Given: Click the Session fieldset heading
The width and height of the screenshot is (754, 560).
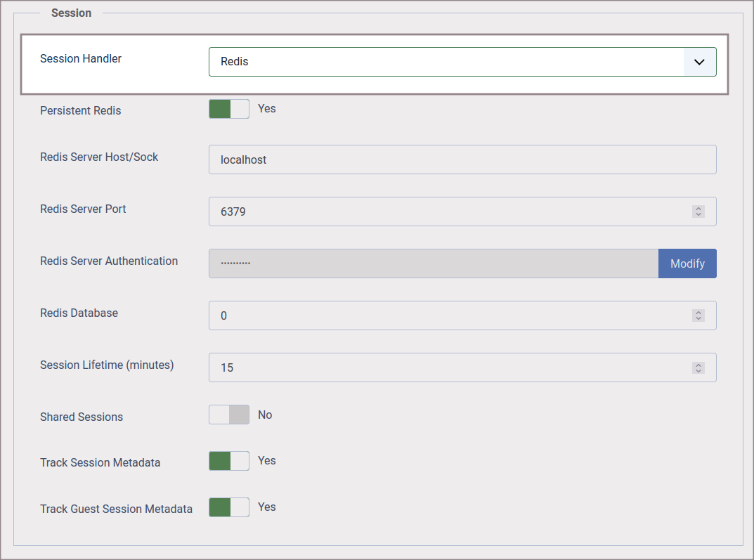Looking at the screenshot, I should 71,13.
